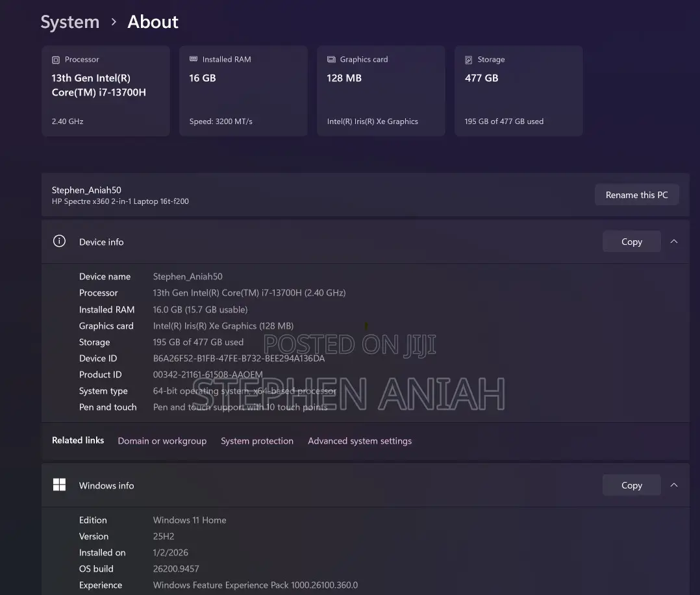Go back to System breadcrumb
Viewport: 700px width, 595px height.
click(70, 22)
